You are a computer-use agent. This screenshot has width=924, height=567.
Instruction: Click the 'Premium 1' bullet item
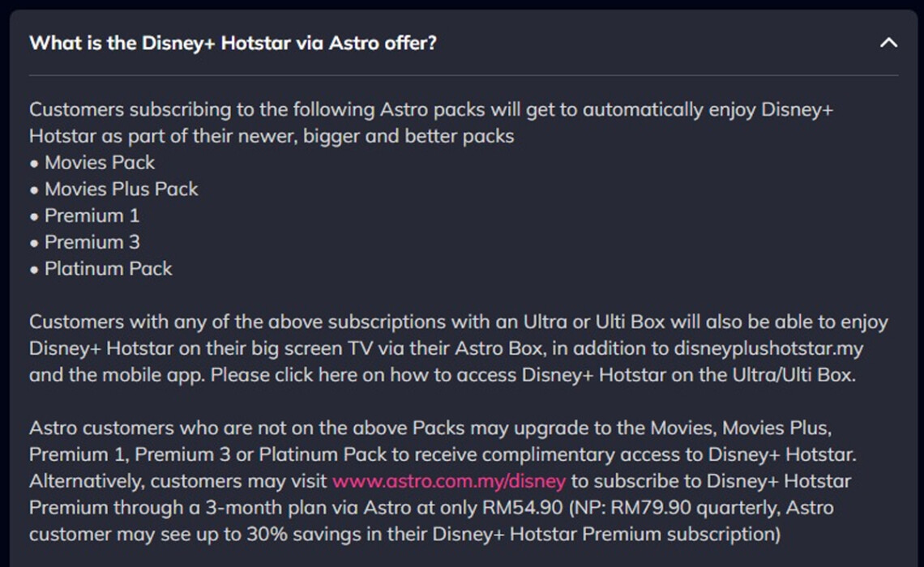point(92,215)
